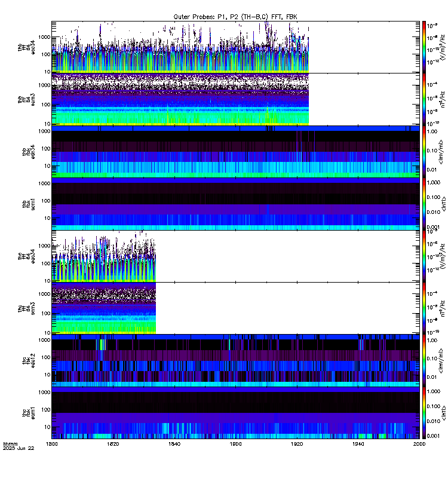Screen dimensions: 448x478
Task: Click the color bar beside thb scm3 panel
Action: (x=424, y=99)
